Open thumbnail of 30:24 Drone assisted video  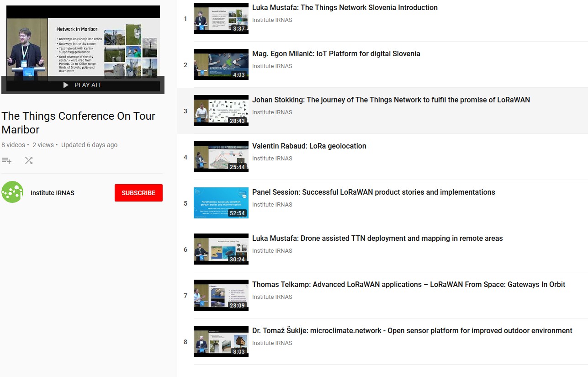(x=221, y=249)
